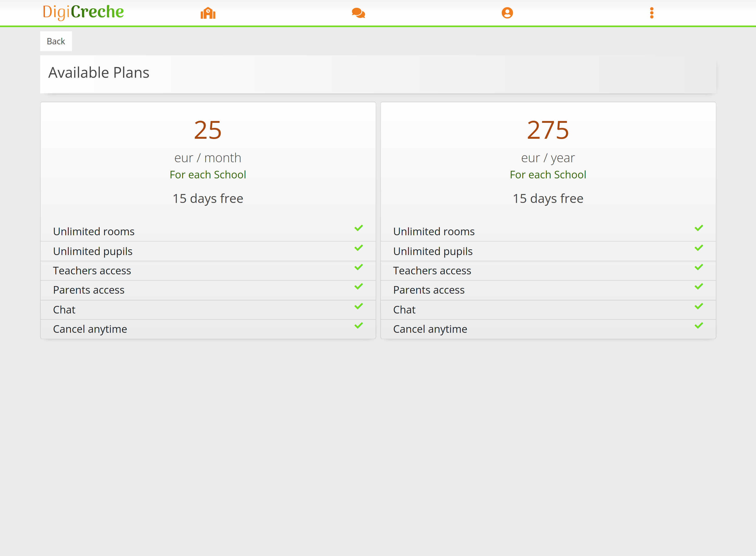Screen dimensions: 756x556
Task: Click the checkmark for monthly Unlimited rooms
Action: pos(359,228)
